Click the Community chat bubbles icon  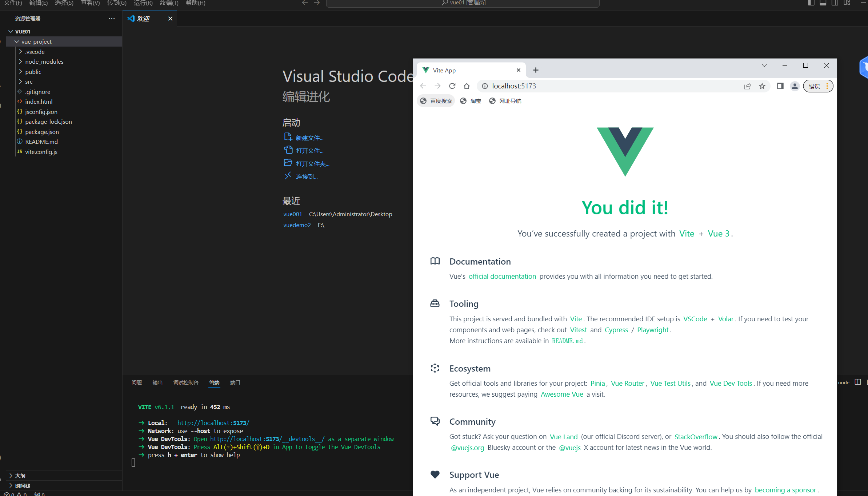click(x=435, y=421)
